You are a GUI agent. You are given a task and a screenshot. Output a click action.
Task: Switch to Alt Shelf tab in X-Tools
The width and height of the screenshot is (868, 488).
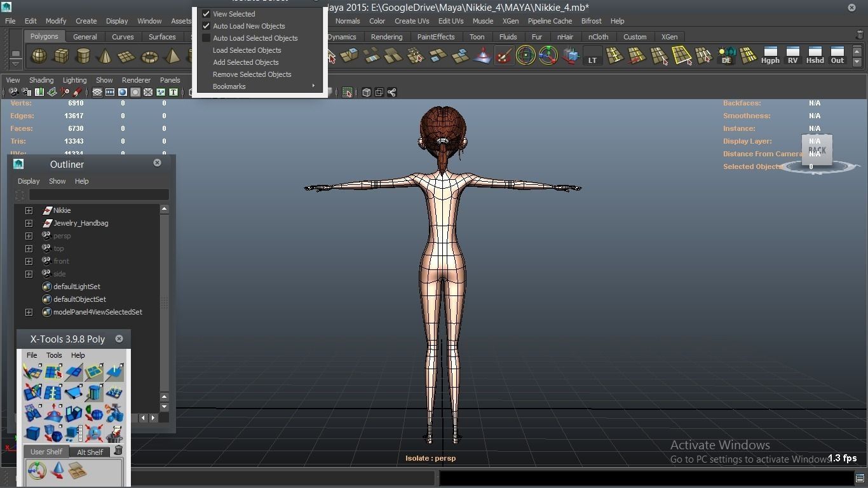click(90, 452)
